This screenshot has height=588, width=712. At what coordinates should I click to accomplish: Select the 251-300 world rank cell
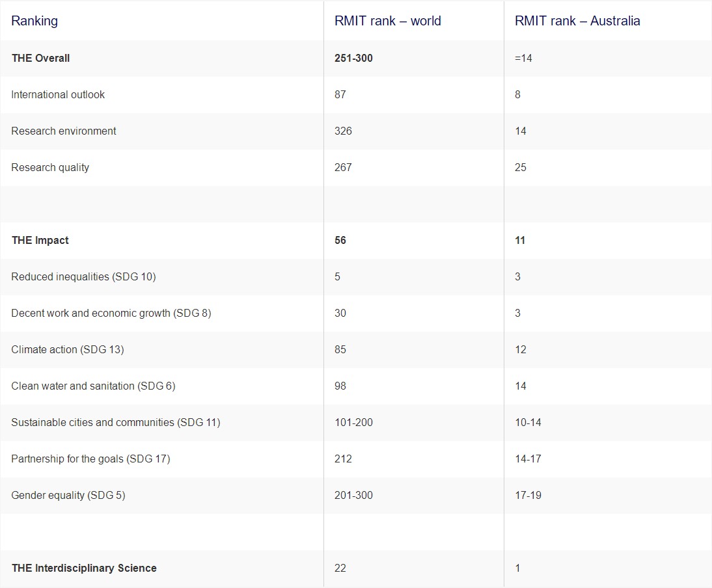coord(353,58)
